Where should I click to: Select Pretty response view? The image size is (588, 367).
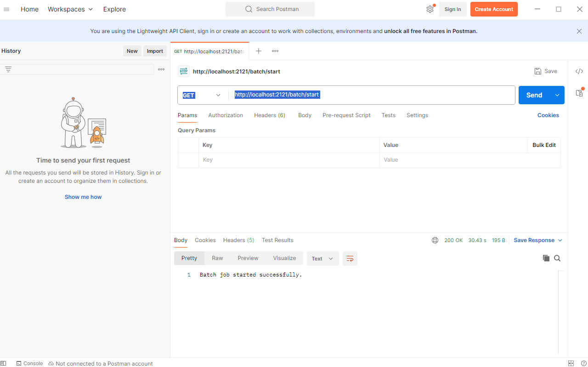click(x=189, y=258)
